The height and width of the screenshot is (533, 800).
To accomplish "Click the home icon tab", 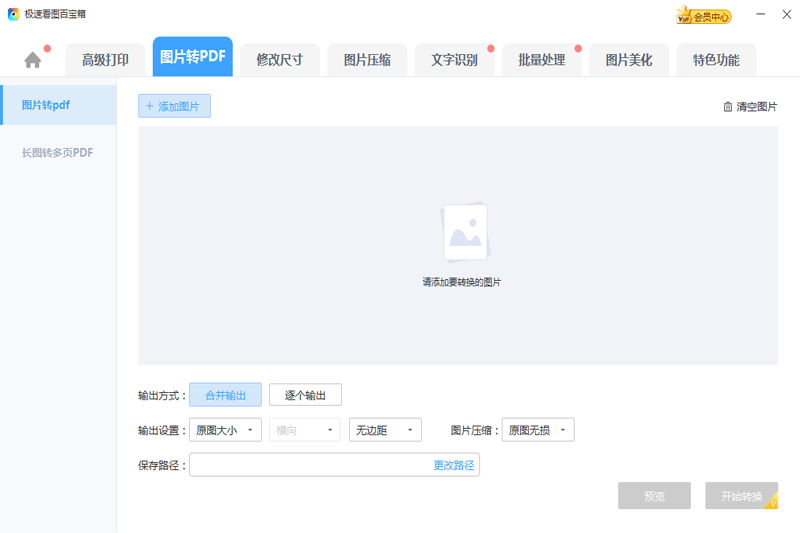I will click(x=33, y=60).
